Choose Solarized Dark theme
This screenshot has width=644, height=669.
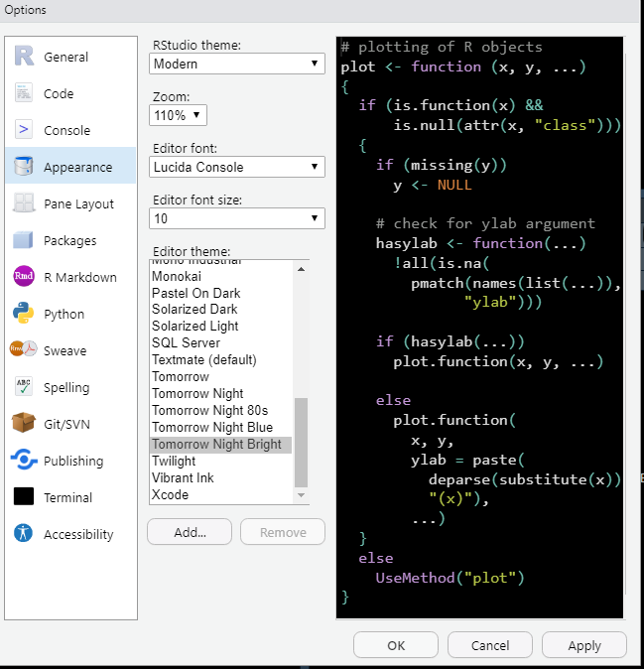pos(221,309)
